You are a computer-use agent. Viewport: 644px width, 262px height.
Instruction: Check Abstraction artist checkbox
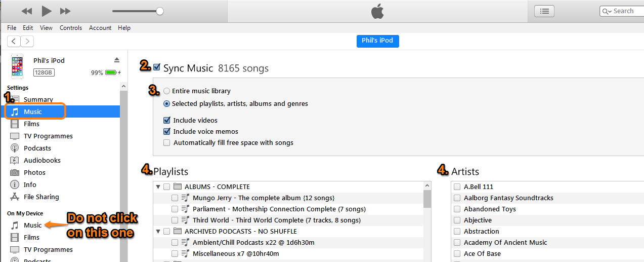click(x=457, y=232)
